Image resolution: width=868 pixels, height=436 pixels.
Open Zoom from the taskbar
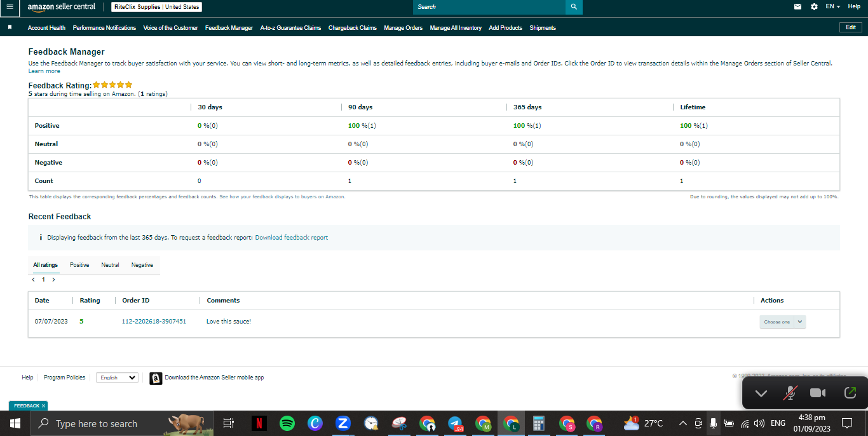click(343, 423)
